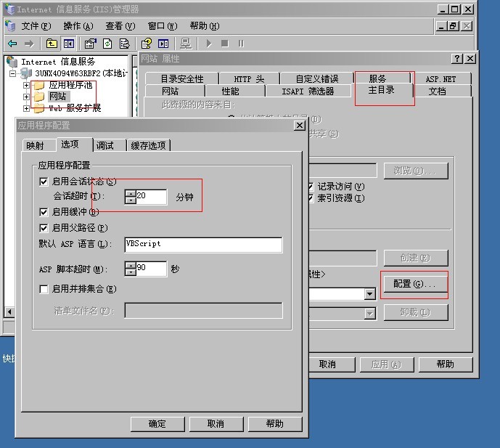Switch to the 调试 tab

tap(105, 145)
